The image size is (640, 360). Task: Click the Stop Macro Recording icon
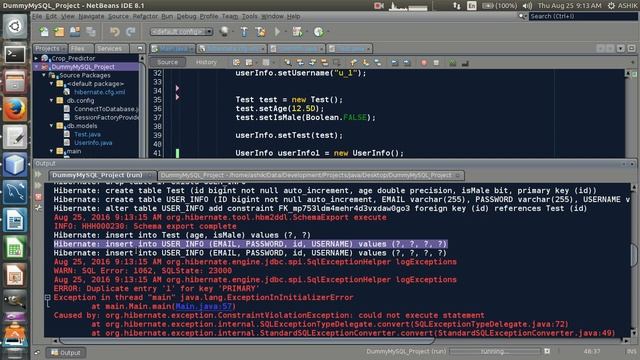coord(436,62)
